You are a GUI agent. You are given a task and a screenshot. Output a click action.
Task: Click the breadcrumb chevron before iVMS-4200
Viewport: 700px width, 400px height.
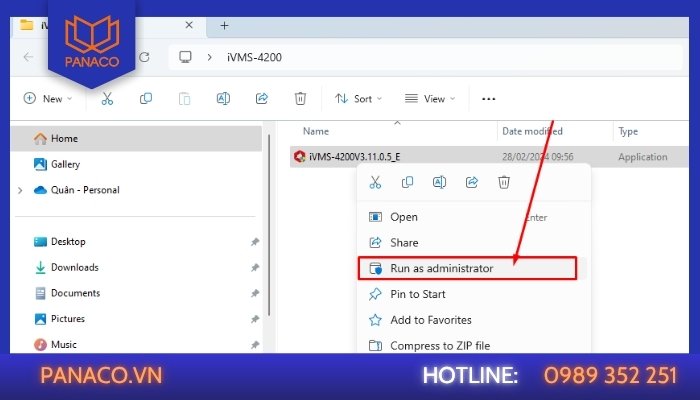tap(209, 57)
